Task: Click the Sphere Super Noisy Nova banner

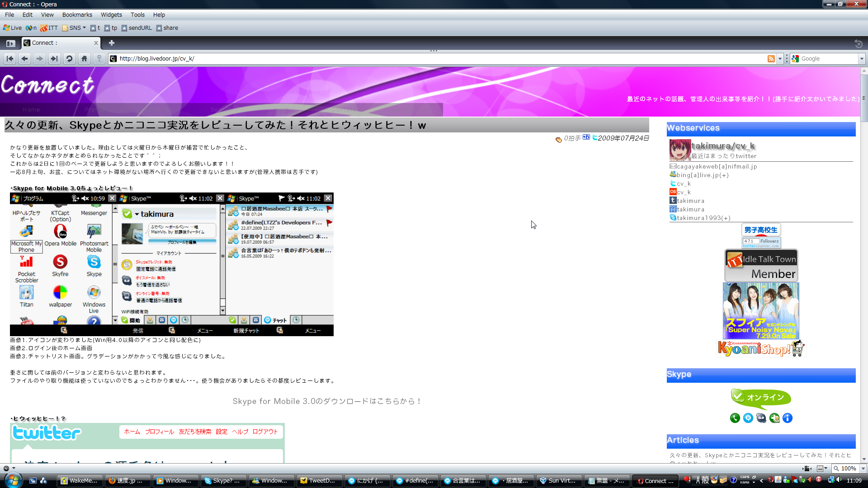Action: (761, 311)
